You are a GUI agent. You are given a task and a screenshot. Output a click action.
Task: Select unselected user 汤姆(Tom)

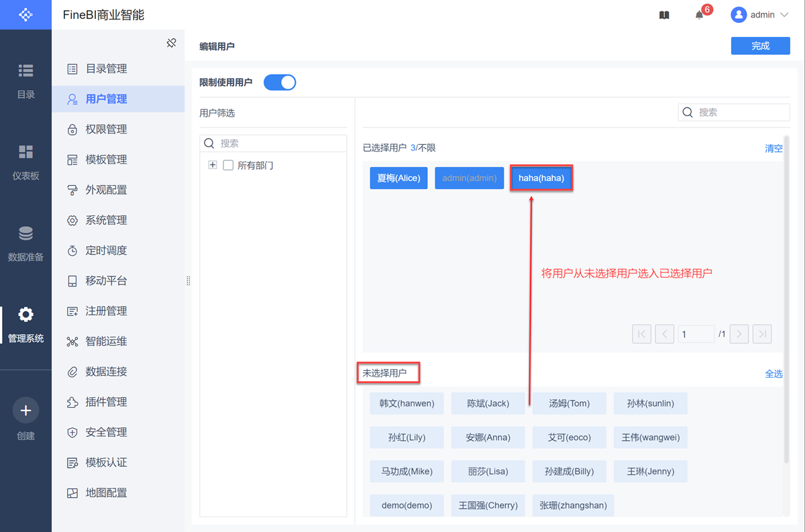(x=569, y=403)
